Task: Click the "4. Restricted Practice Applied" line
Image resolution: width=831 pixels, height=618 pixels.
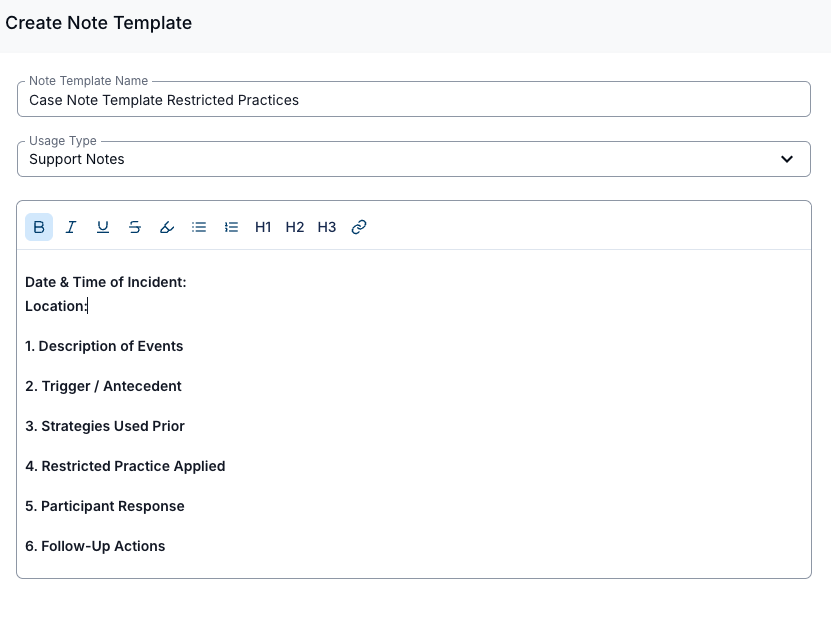Action: click(125, 466)
